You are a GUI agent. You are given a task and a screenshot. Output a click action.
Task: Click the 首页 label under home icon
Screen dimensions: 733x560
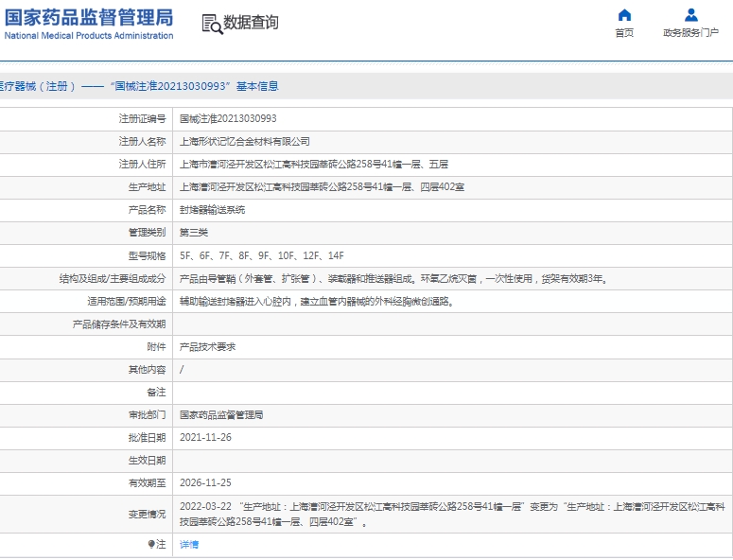624,33
